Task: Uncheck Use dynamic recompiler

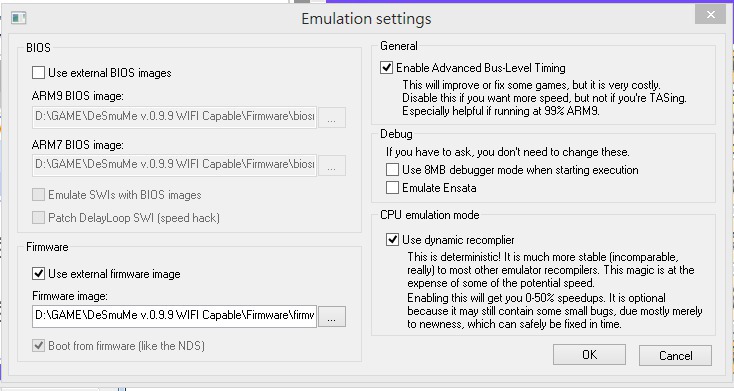Action: click(x=392, y=240)
